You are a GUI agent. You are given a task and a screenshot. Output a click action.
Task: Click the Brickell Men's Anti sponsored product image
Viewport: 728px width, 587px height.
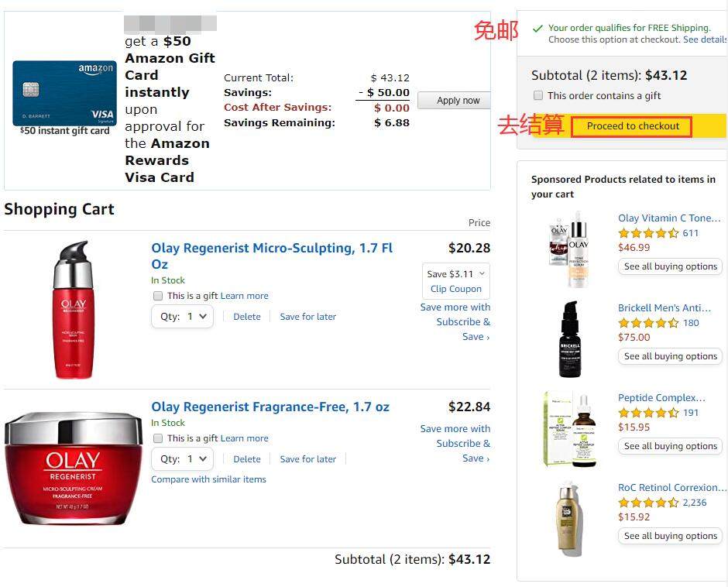coord(570,339)
